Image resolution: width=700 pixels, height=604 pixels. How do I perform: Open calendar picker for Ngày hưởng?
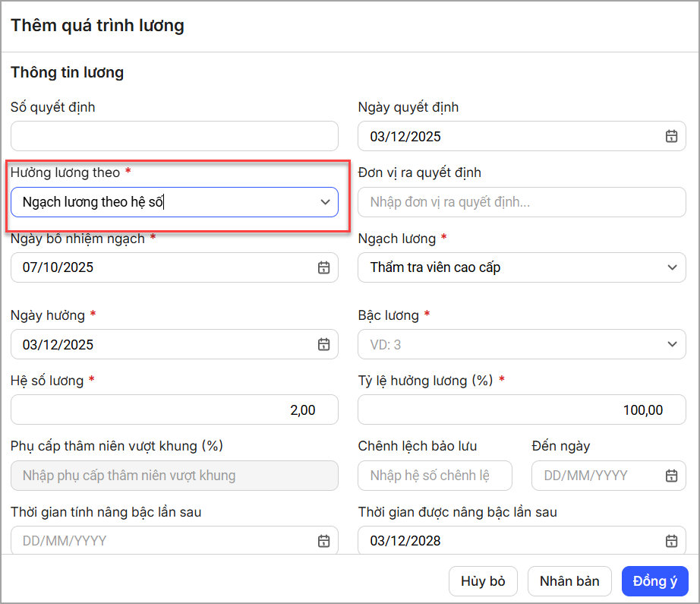(x=323, y=344)
